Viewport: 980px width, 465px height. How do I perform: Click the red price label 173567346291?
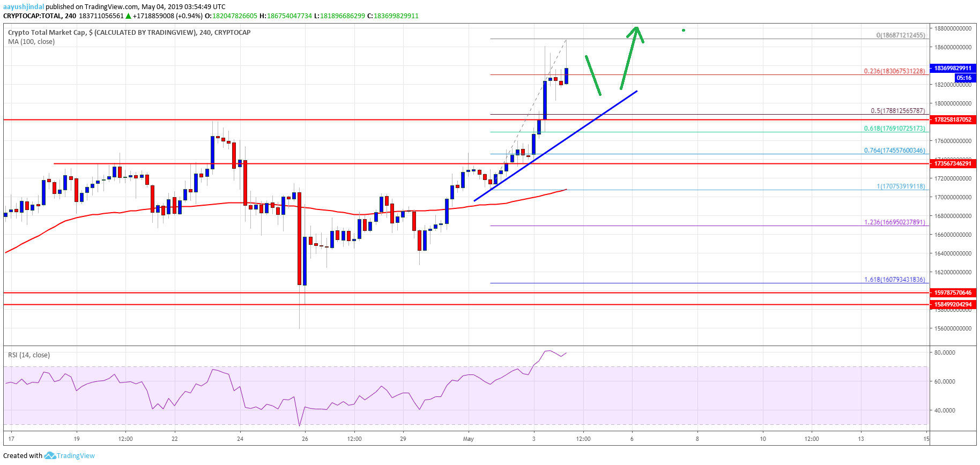pos(952,163)
